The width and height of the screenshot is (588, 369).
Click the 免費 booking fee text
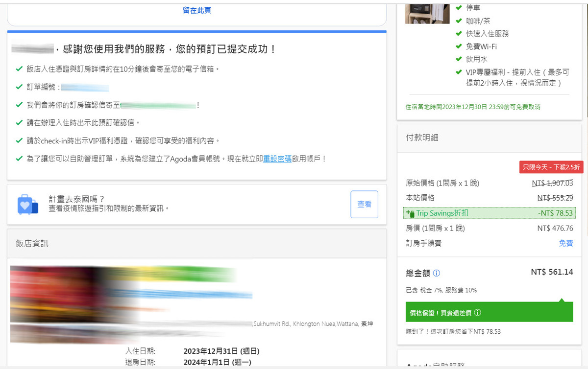point(566,243)
